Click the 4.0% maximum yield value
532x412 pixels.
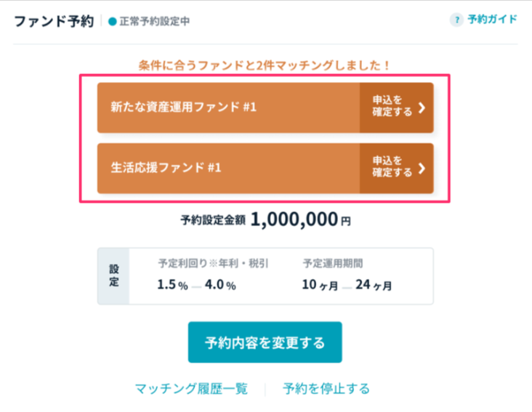[x=220, y=286]
